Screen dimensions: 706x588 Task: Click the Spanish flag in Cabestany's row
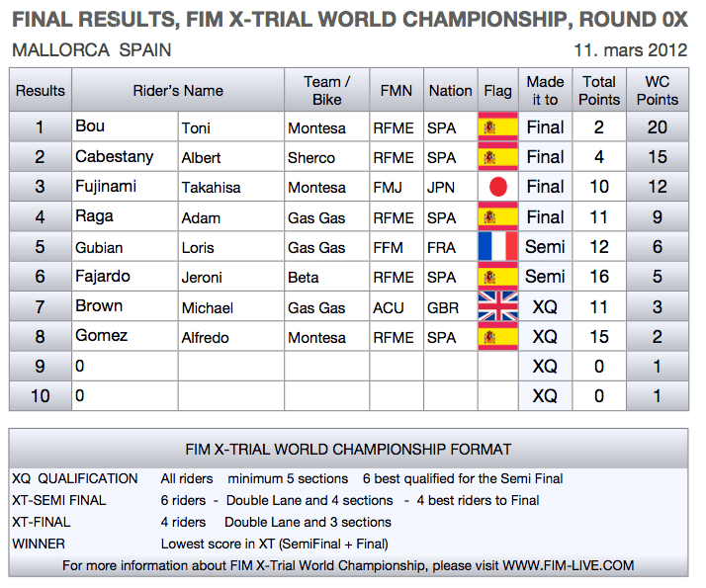point(497,156)
